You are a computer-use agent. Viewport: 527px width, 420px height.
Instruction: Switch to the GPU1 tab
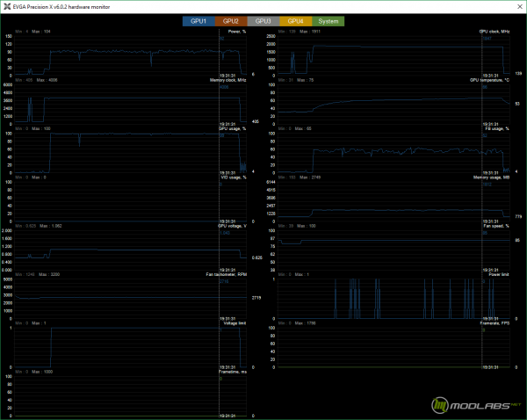(x=199, y=21)
